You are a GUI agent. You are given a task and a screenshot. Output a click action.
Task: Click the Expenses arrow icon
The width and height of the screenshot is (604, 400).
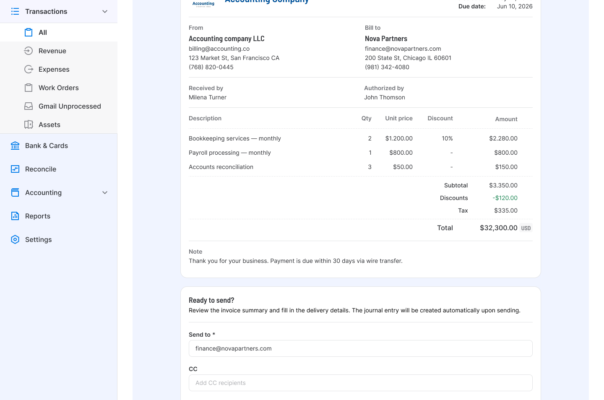[29, 69]
